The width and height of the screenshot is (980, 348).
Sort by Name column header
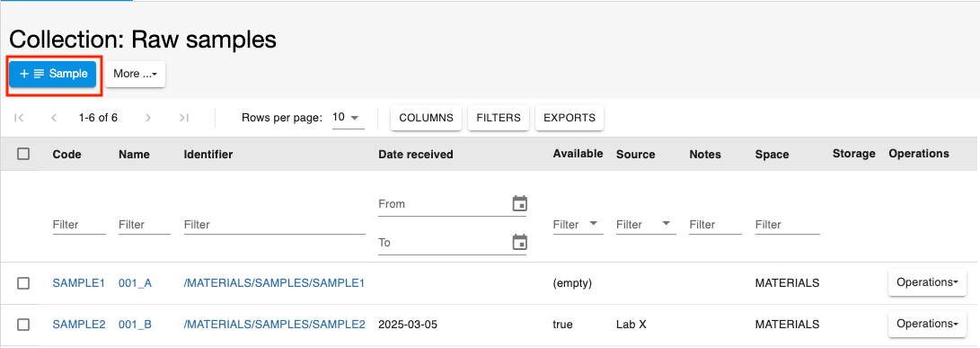point(135,154)
